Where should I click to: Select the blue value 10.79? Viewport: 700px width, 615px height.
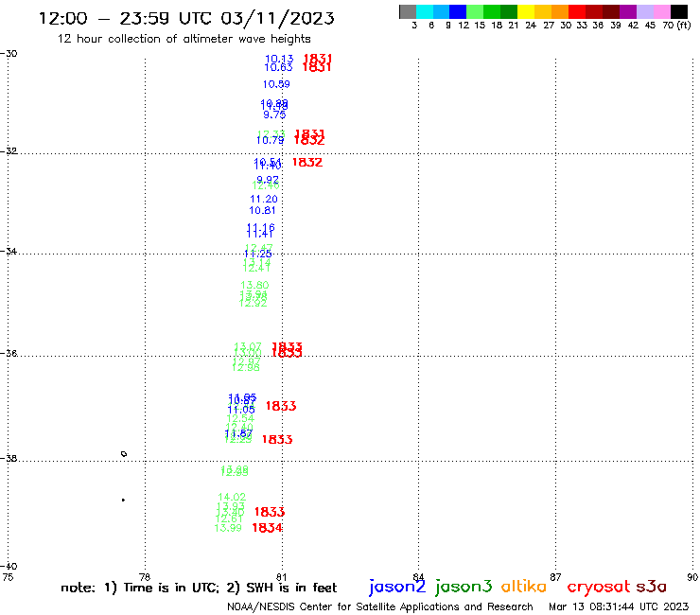[270, 140]
